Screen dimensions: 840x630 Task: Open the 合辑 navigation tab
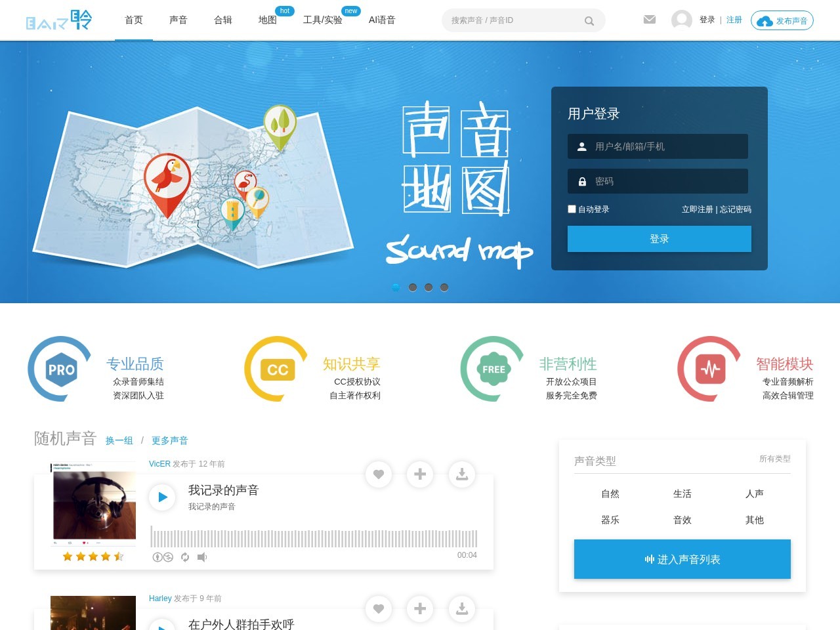(x=223, y=20)
